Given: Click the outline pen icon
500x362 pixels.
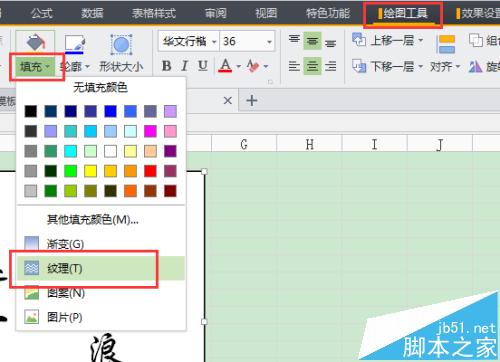Looking at the screenshot, I should tap(75, 44).
